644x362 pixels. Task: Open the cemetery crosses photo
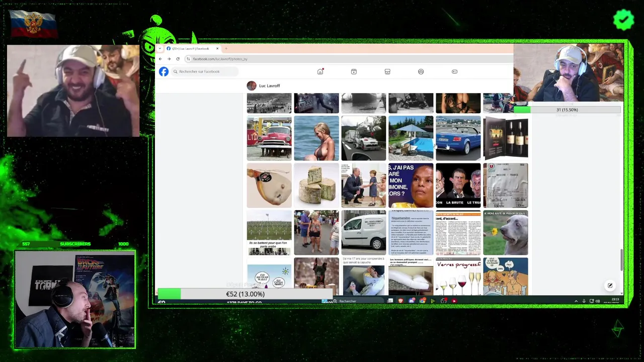(x=269, y=233)
